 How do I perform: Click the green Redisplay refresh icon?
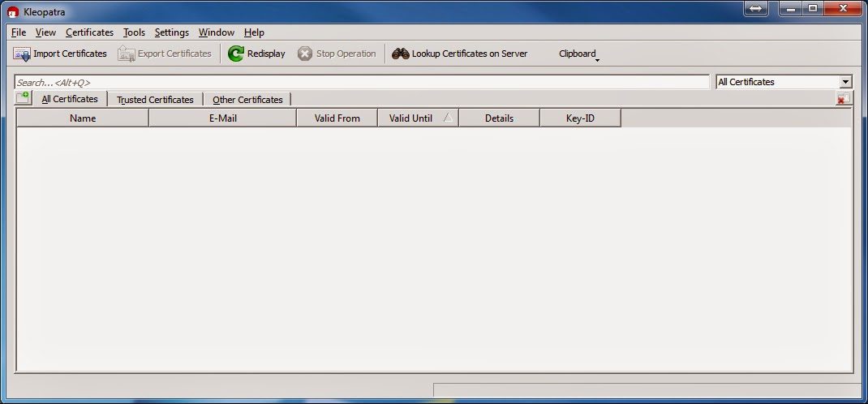point(236,54)
